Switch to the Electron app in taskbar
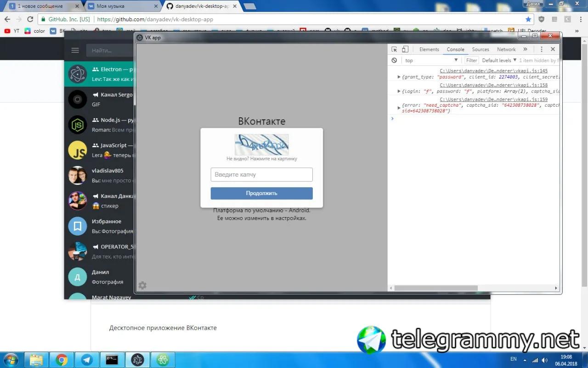This screenshot has height=368, width=588. (x=137, y=360)
